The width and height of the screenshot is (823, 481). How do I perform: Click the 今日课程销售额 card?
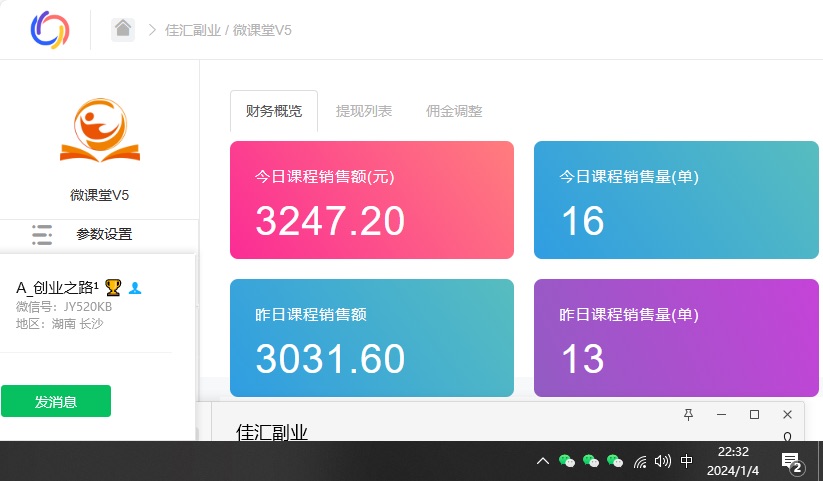(x=372, y=200)
